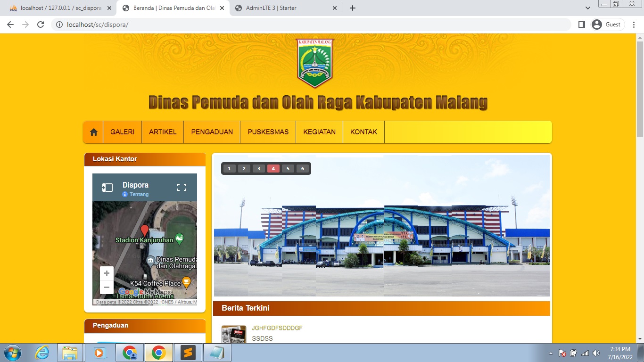Open the PENGADUAN navigation menu item
This screenshot has width=644, height=362.
211,132
